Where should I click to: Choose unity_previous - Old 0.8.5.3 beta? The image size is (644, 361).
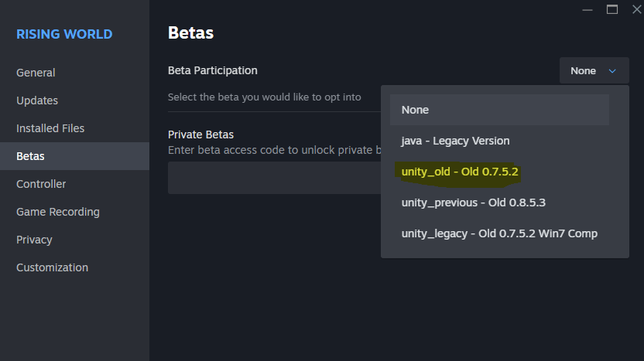474,203
